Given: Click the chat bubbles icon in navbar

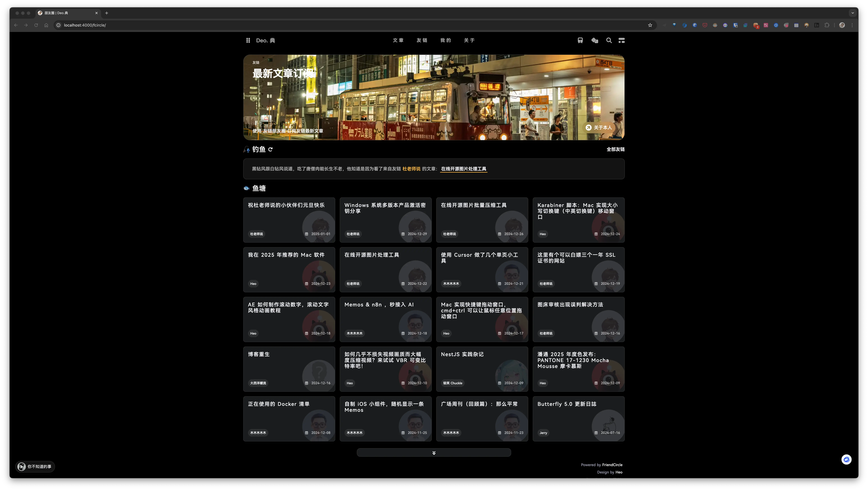Looking at the screenshot, I should coord(595,41).
